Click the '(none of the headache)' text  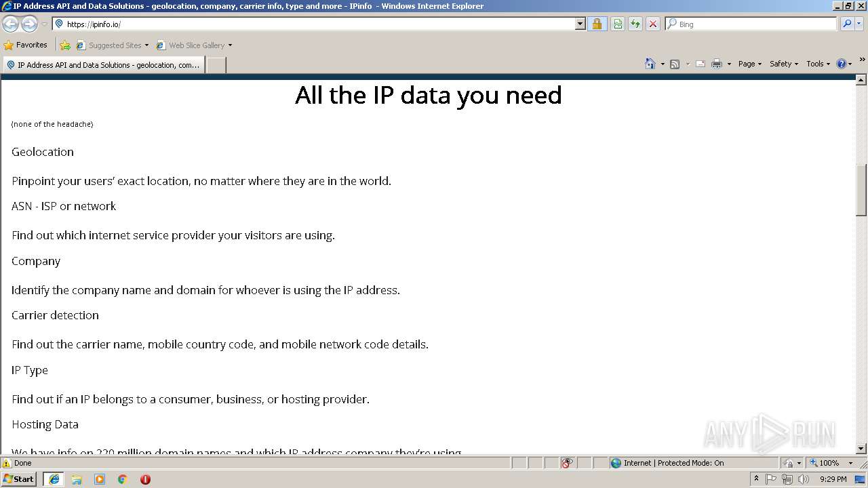(x=52, y=124)
